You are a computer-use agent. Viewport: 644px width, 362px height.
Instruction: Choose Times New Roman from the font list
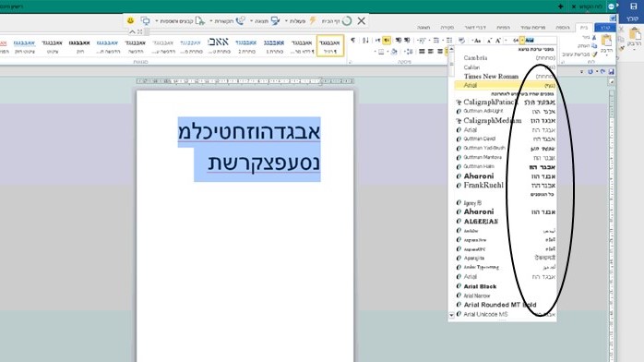point(506,77)
